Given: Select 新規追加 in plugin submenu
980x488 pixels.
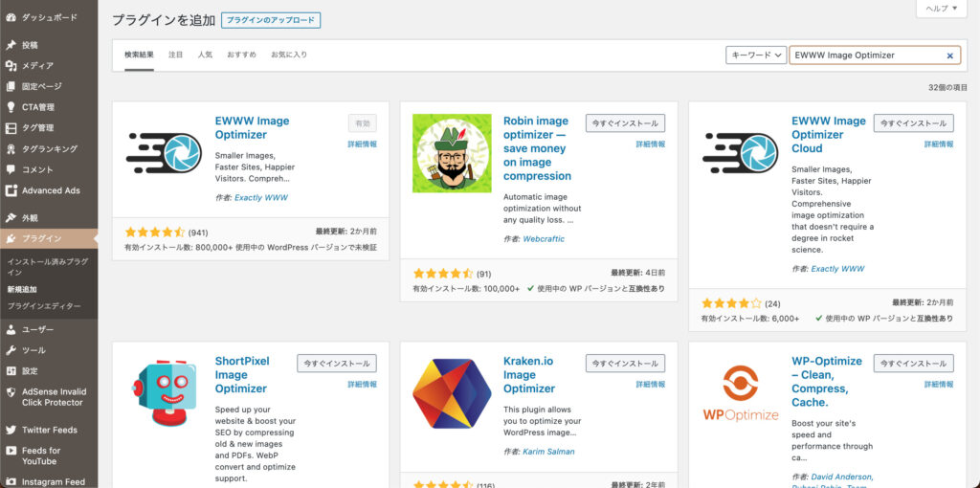Looking at the screenshot, I should tap(22, 290).
